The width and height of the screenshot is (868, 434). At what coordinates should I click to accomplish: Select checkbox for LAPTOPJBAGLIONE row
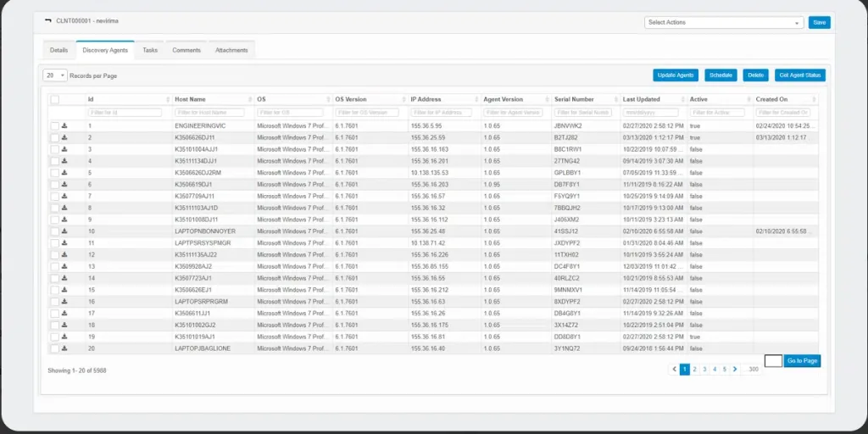pyautogui.click(x=55, y=348)
